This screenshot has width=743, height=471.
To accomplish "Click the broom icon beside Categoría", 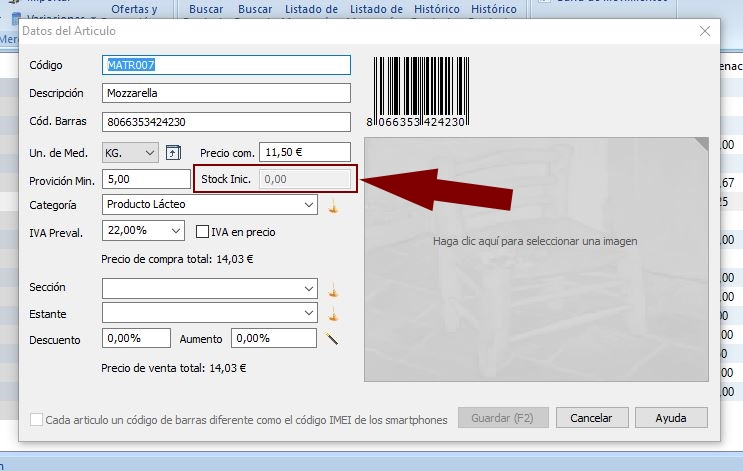I will [334, 207].
